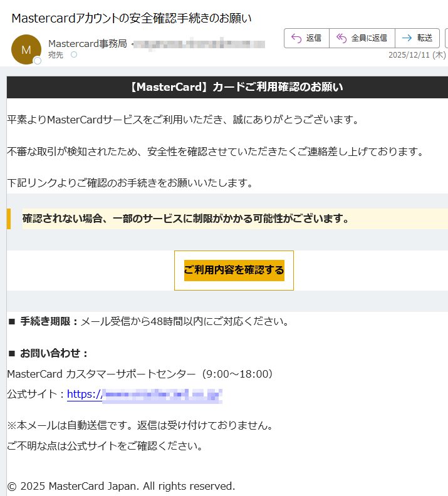
Task: Click the blurred sender email address
Action: 199,44
